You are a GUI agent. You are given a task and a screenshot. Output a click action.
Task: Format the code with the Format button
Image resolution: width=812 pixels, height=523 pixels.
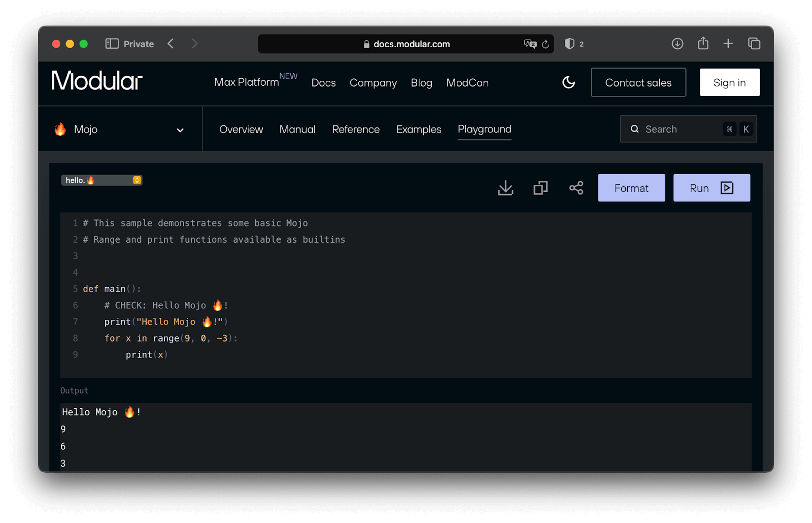631,187
